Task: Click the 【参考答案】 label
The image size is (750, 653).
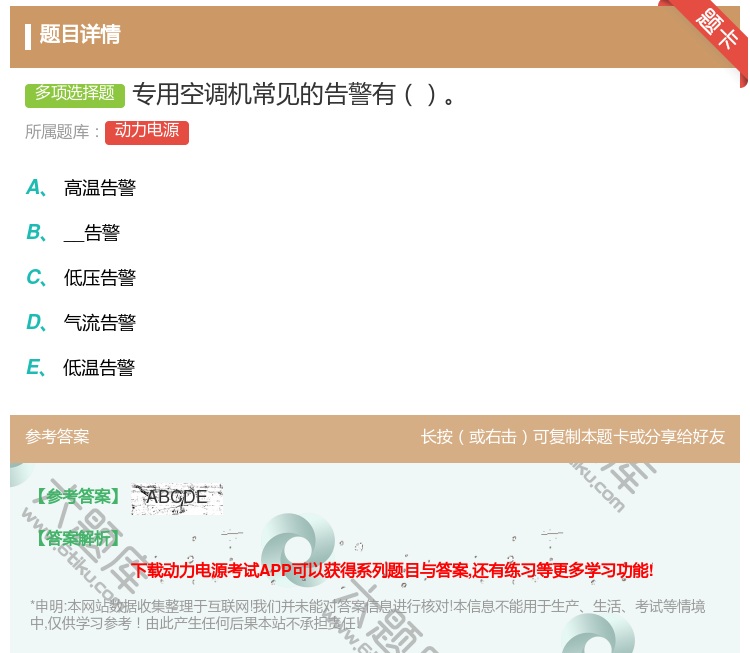Action: coord(78,497)
